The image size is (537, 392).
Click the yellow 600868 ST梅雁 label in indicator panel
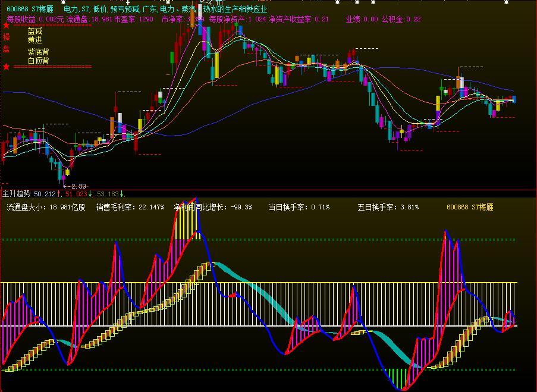point(470,208)
